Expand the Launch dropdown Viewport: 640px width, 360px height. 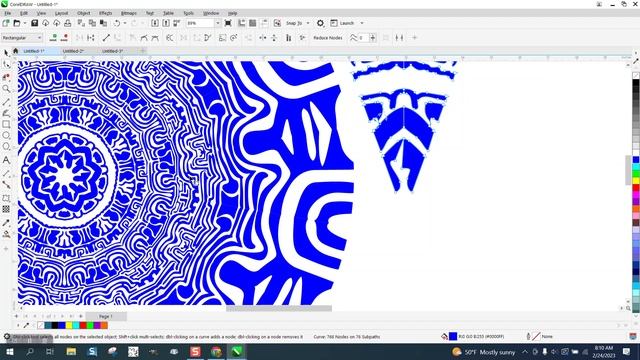click(362, 23)
